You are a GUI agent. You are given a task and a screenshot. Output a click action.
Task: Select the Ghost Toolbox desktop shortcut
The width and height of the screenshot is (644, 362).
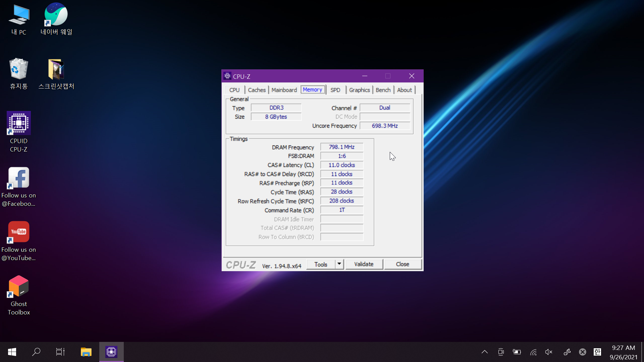[19, 295]
